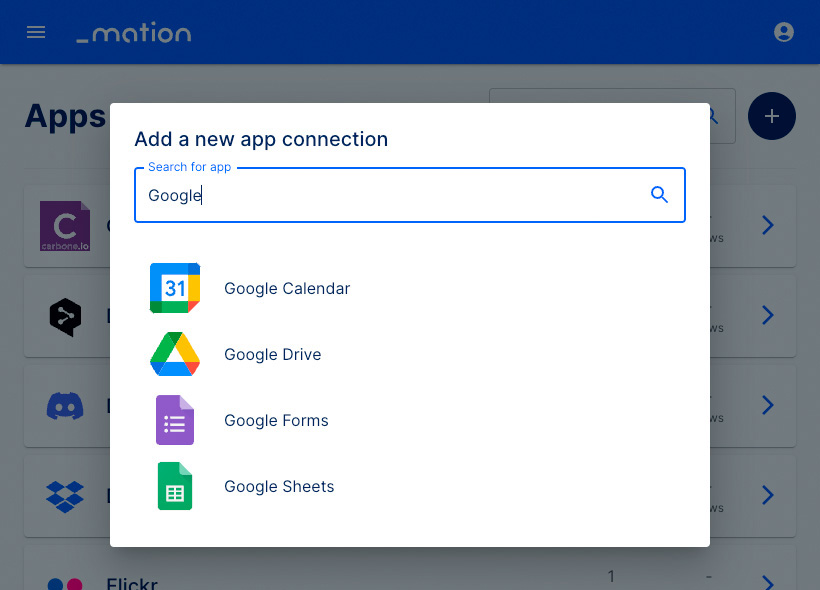Choose Google Drive from results
Image resolution: width=820 pixels, height=590 pixels.
[x=272, y=354]
